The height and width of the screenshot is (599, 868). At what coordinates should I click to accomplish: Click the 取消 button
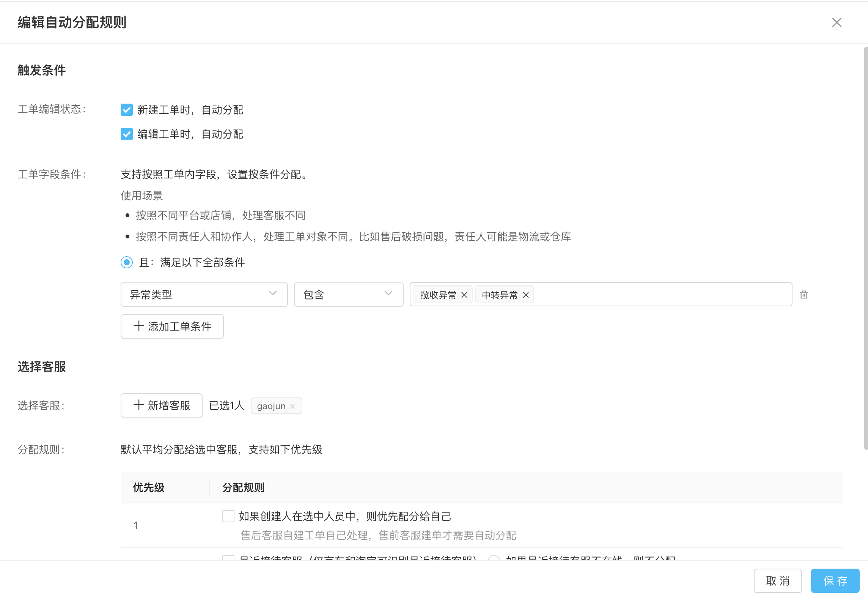[778, 580]
